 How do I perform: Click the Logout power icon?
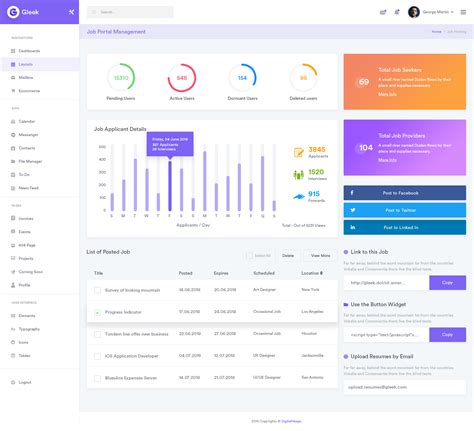point(13,382)
